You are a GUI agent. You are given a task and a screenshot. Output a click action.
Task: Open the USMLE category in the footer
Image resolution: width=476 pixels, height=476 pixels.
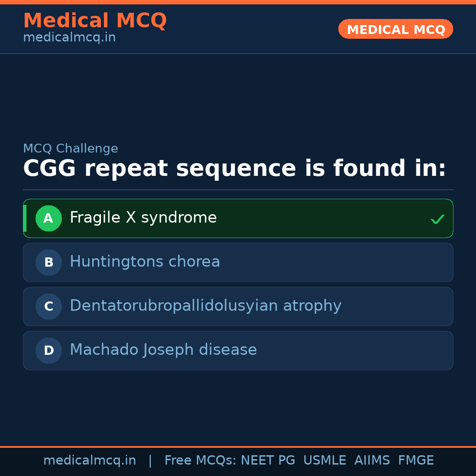tap(325, 460)
